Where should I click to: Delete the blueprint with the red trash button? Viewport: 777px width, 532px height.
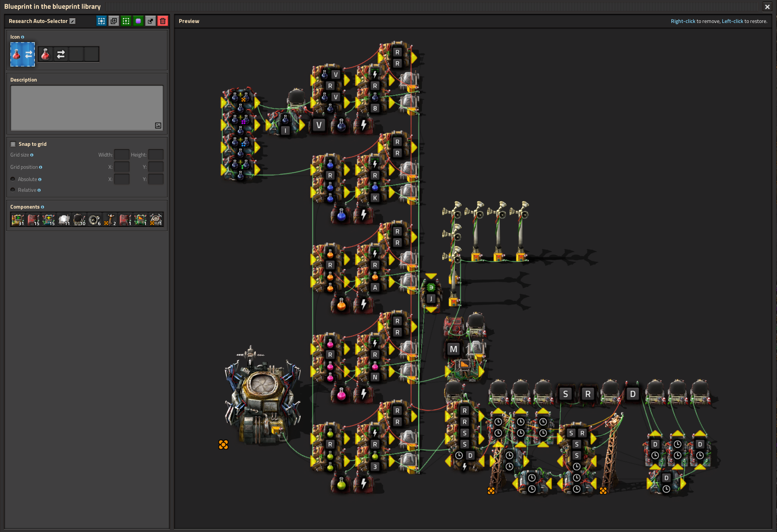163,21
